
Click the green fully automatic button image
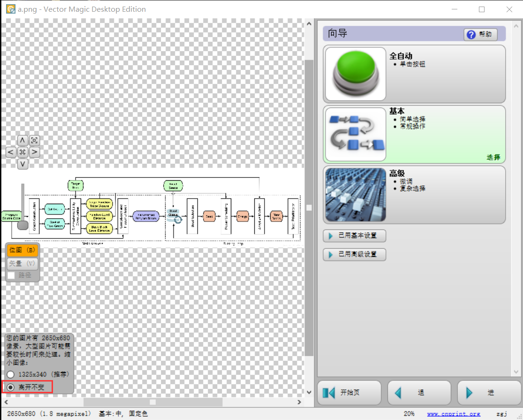[356, 74]
